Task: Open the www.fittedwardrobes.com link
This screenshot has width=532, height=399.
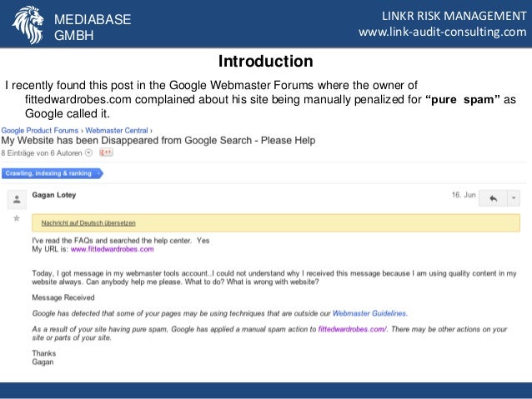Action: tap(113, 249)
